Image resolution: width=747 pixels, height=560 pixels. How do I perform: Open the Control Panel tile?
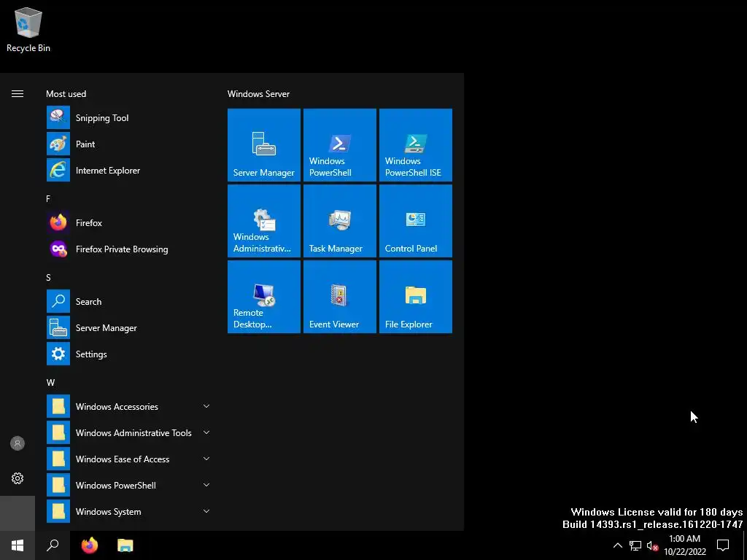click(415, 221)
